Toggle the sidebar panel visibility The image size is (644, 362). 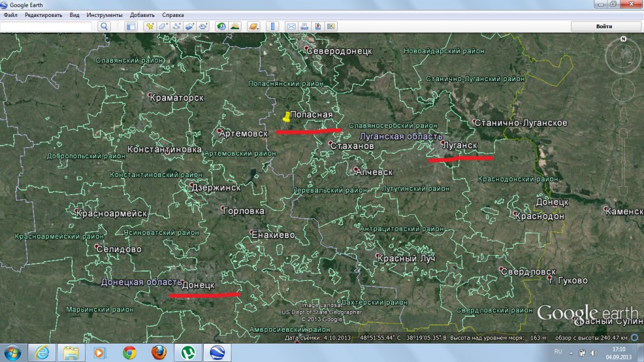tap(131, 26)
